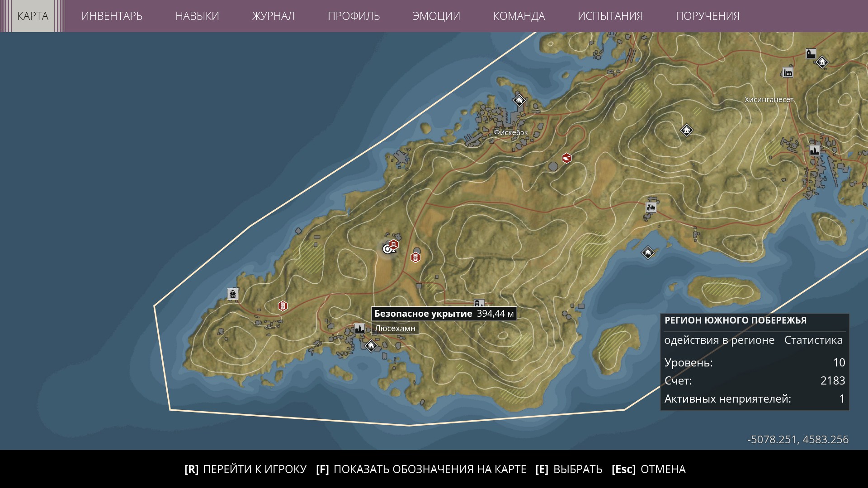Open the НАВЫКИ tab
This screenshot has width=868, height=488.
pos(197,16)
